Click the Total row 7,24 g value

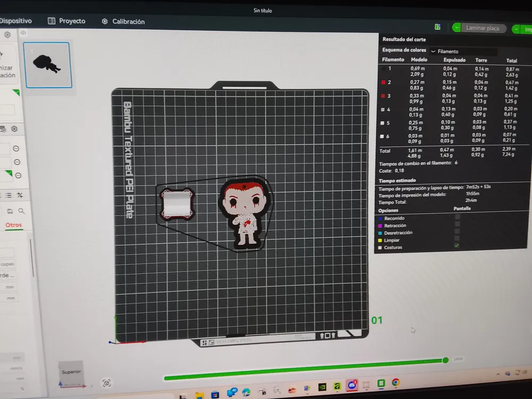coord(508,154)
